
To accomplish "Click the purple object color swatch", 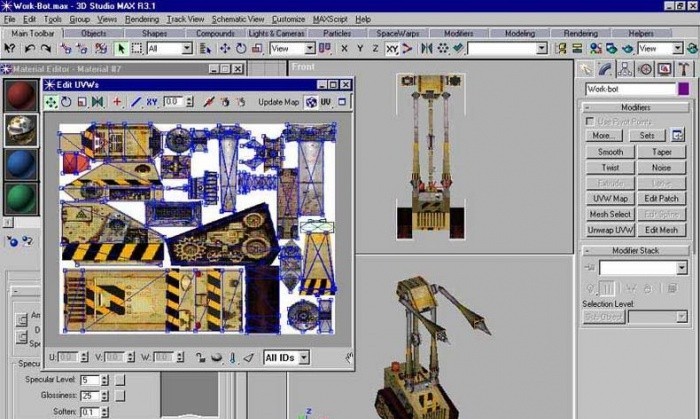I will (x=683, y=89).
